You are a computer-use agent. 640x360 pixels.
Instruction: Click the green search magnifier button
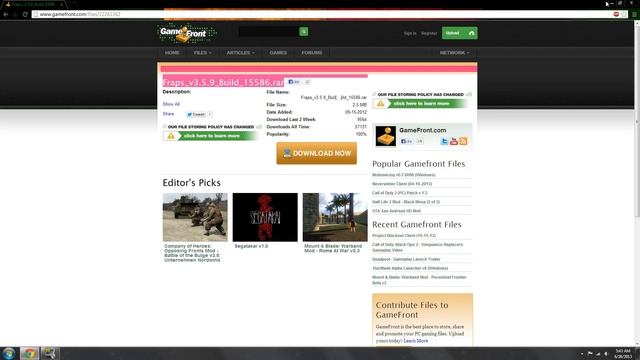(304, 31)
